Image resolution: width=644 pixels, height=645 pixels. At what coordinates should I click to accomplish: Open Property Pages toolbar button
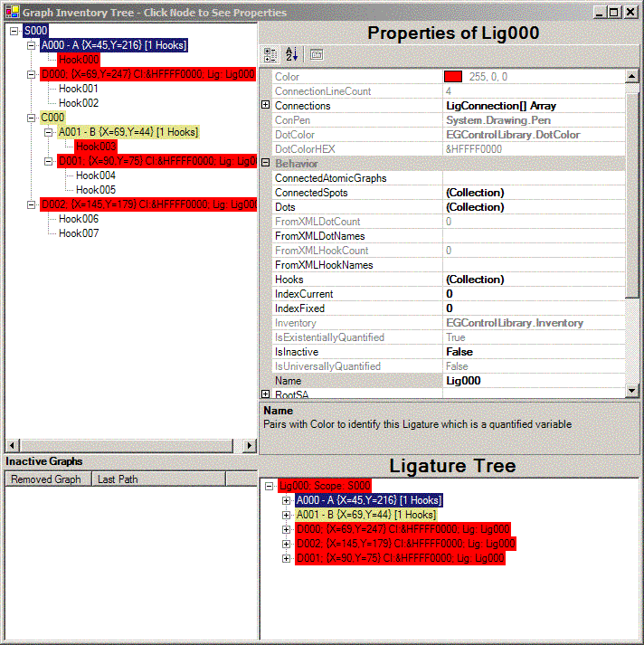(x=316, y=54)
